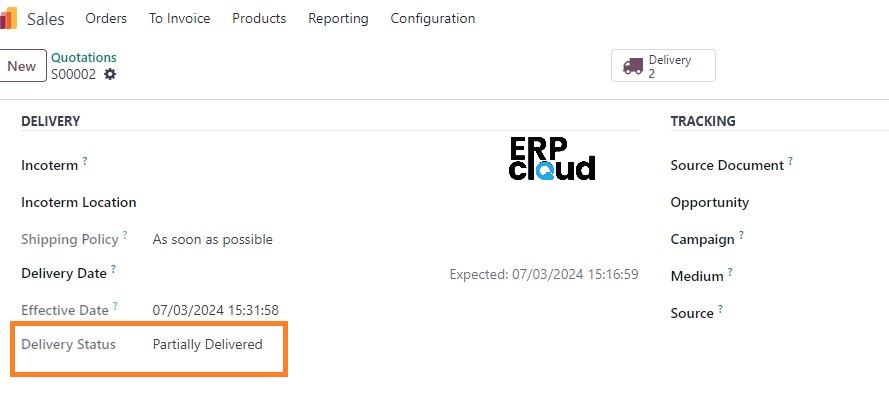Click the Effective Date help question mark
Image resolution: width=889 pixels, height=399 pixels.
coord(115,306)
